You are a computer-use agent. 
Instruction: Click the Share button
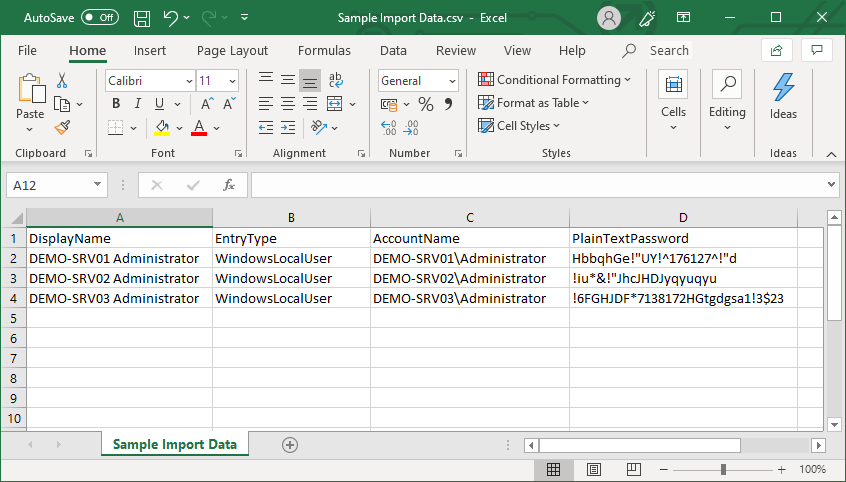pos(776,51)
